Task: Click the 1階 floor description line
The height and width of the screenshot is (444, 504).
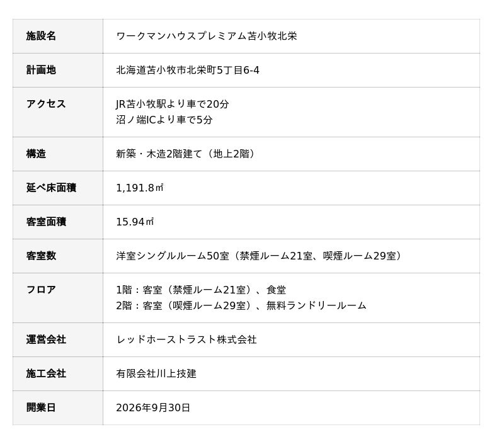Action: (x=200, y=290)
